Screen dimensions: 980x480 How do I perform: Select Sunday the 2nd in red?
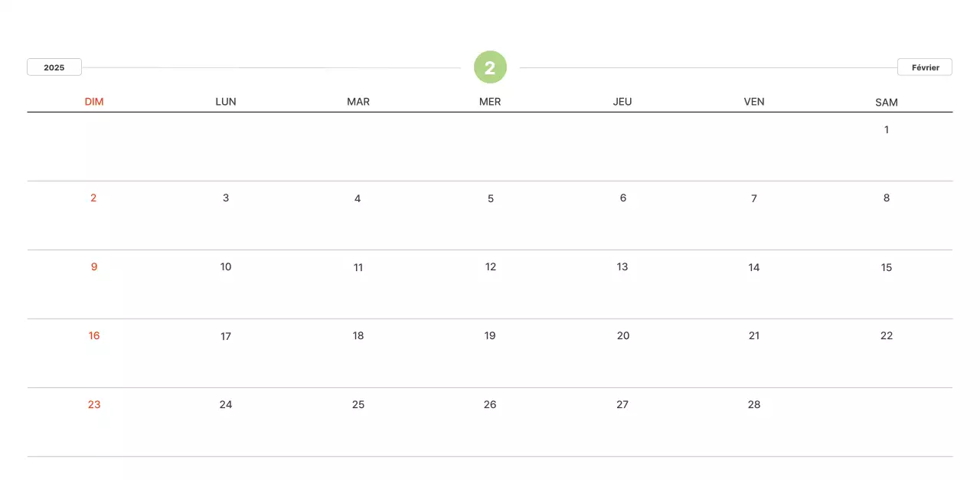click(93, 198)
